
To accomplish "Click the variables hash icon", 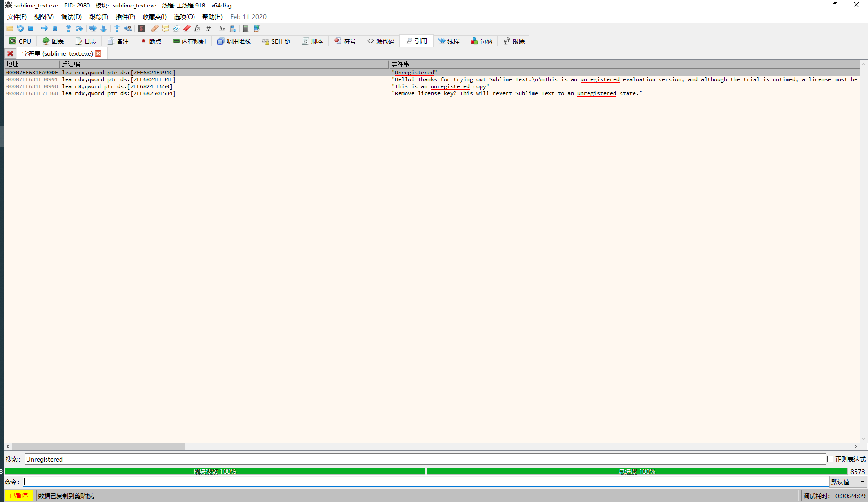I will 208,28.
